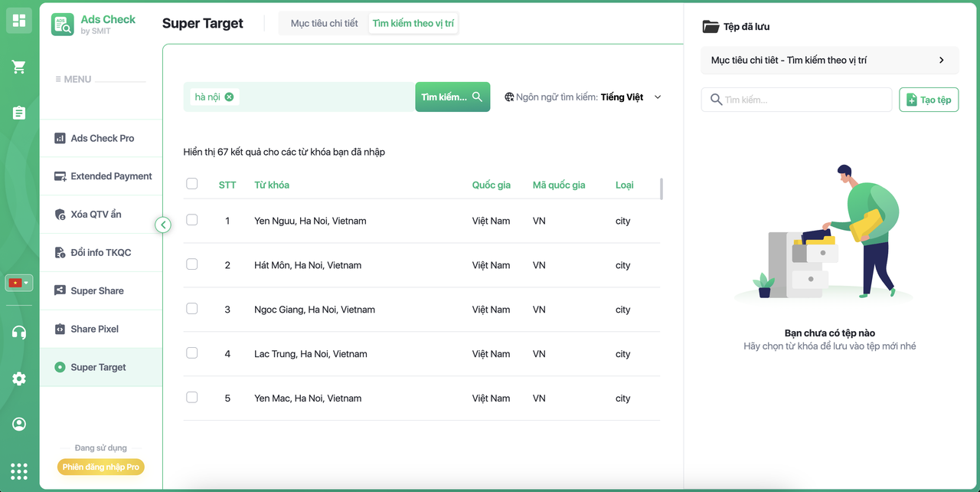This screenshot has width=980, height=492.
Task: Click the 'Tạo tệp' create file button
Action: click(928, 100)
